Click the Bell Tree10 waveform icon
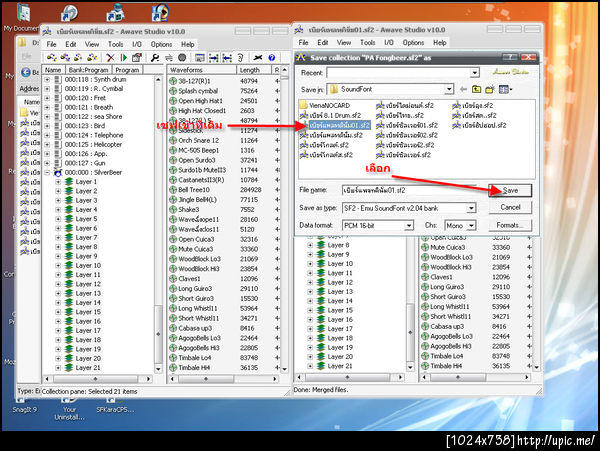The image size is (600, 451). [173, 190]
